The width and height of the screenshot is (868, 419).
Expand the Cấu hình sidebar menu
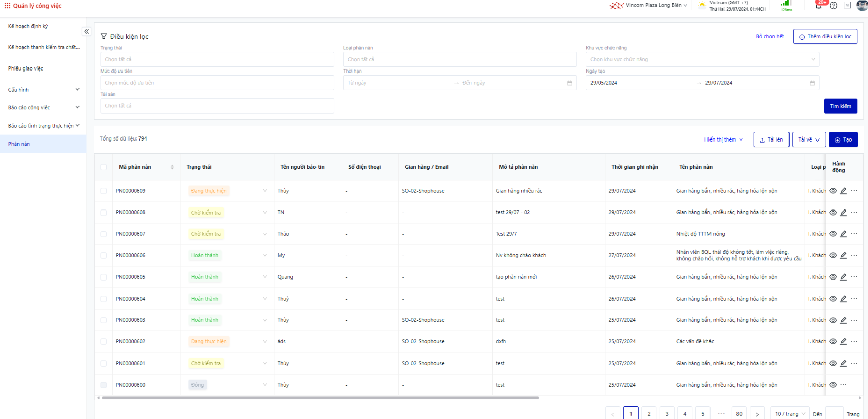point(43,90)
